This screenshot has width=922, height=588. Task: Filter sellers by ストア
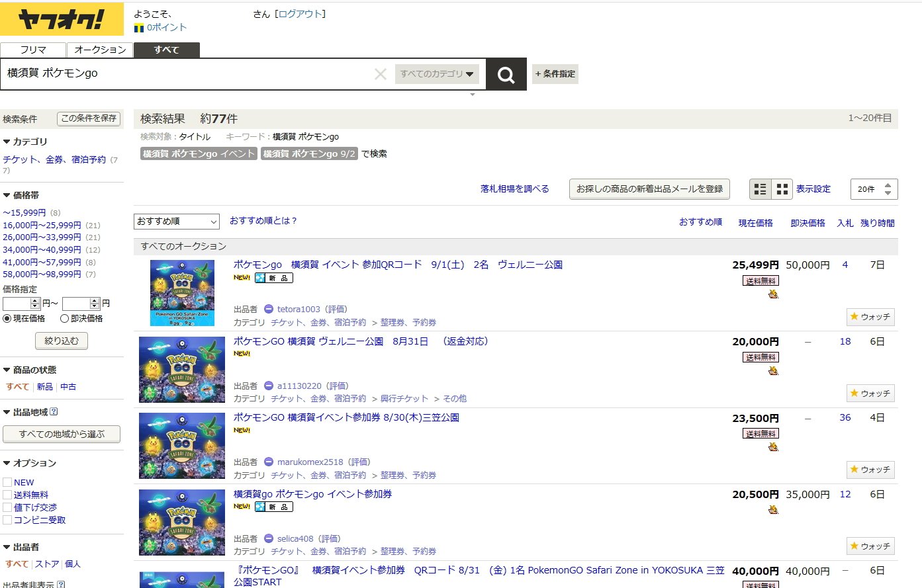pos(47,564)
